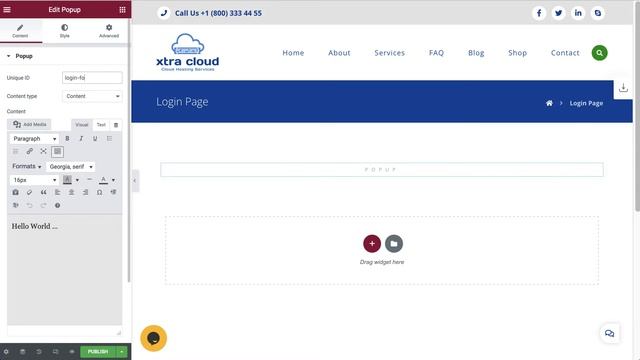
Task: Enter distraction-free fullscreen mode
Action: coord(43,151)
